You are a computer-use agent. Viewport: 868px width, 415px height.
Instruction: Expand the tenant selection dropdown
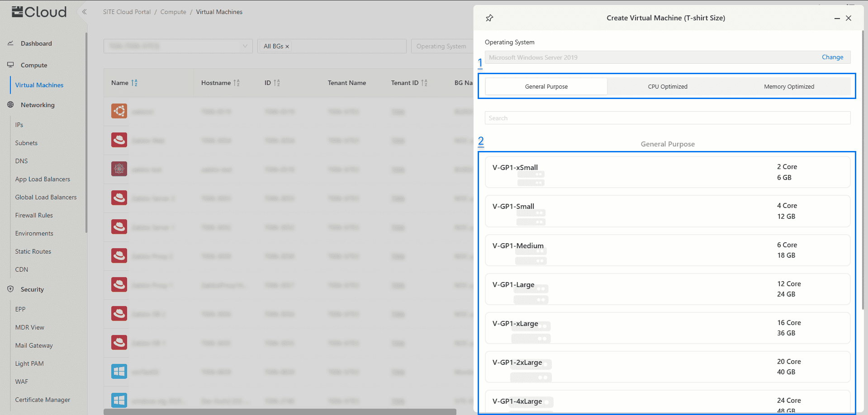click(245, 46)
